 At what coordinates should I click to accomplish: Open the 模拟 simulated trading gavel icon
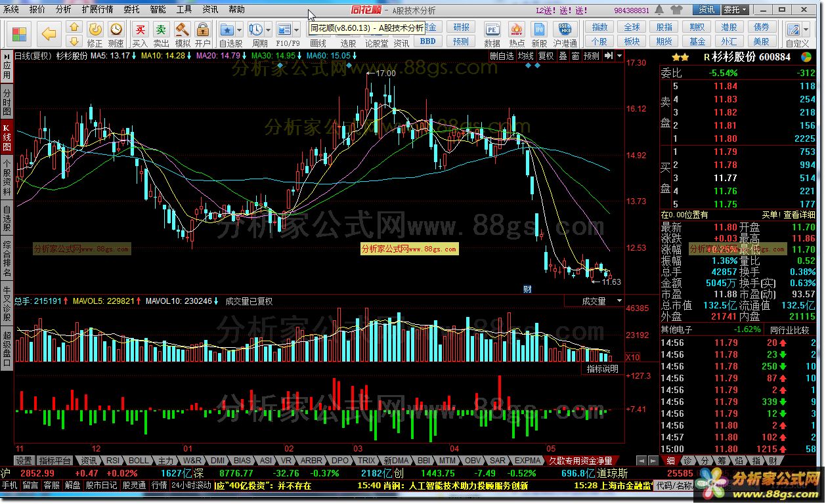point(182,30)
